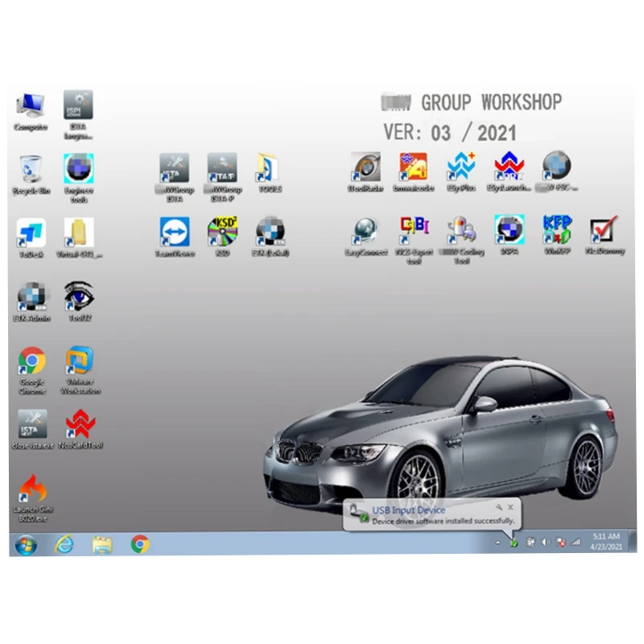The image size is (644, 644).
Task: Open the ToDesk shortcut
Action: pos(31,238)
